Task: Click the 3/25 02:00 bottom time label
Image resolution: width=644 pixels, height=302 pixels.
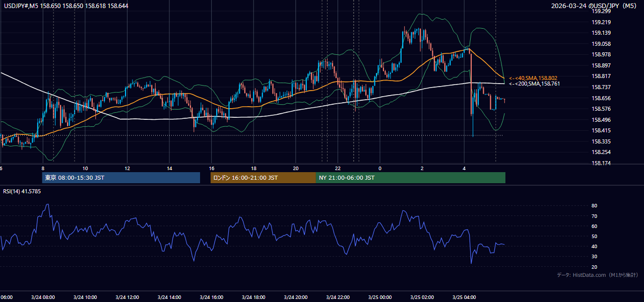Action: click(422, 297)
